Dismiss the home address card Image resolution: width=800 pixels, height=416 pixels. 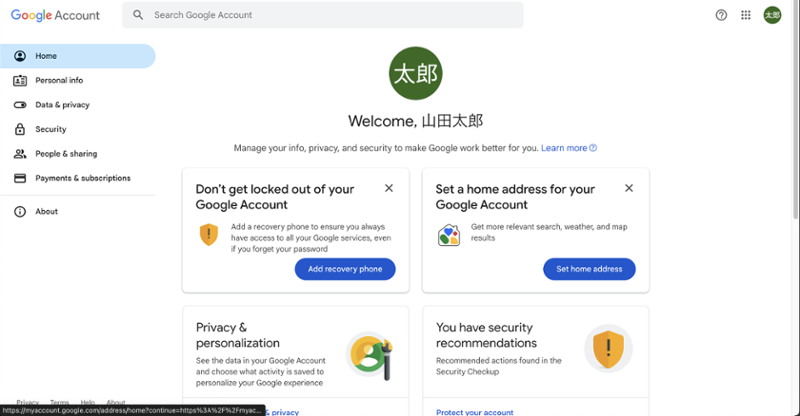629,188
